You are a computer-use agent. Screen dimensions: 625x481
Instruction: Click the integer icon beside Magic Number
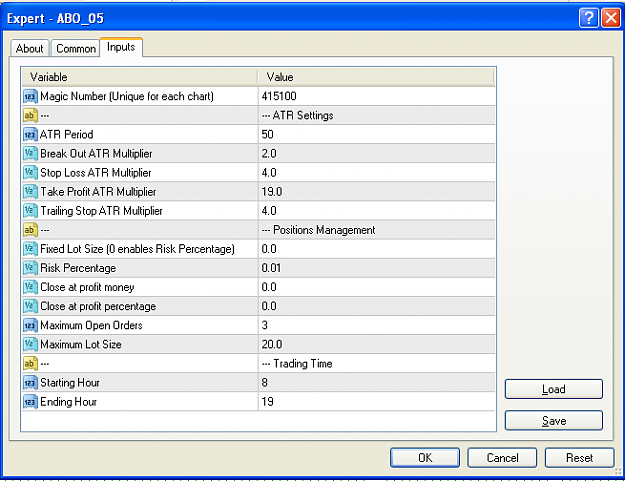[30, 96]
